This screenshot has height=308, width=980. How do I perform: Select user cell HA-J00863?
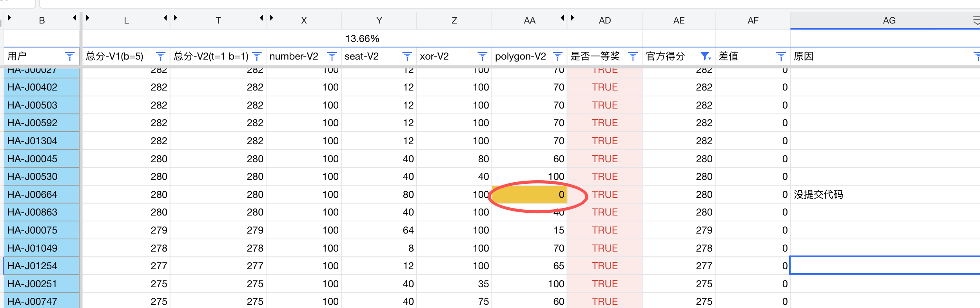[42, 212]
